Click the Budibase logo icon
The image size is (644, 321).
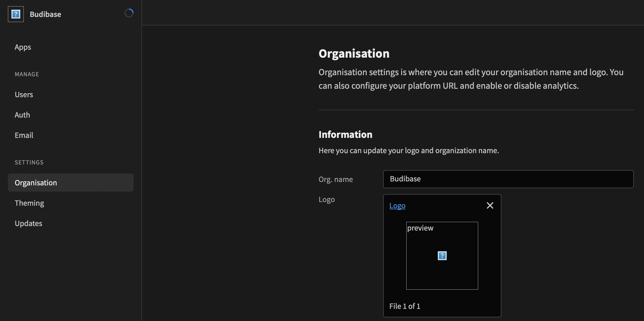click(x=16, y=14)
